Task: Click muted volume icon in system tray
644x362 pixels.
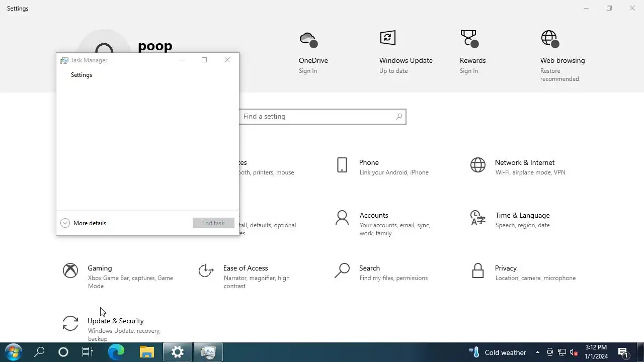Action: (574, 352)
